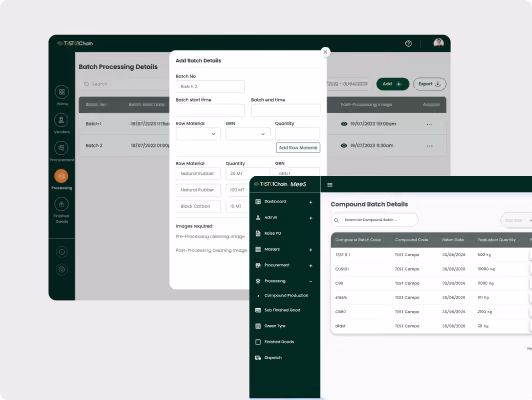
Task: Click the help icon in the top bar
Action: tap(408, 43)
